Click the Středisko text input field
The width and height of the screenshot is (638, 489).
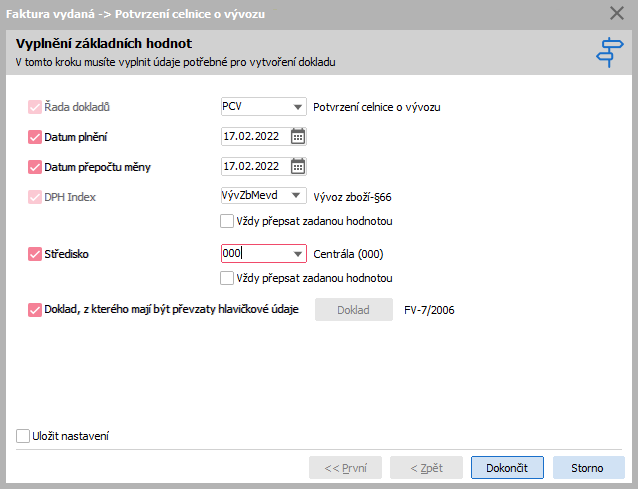(x=254, y=254)
